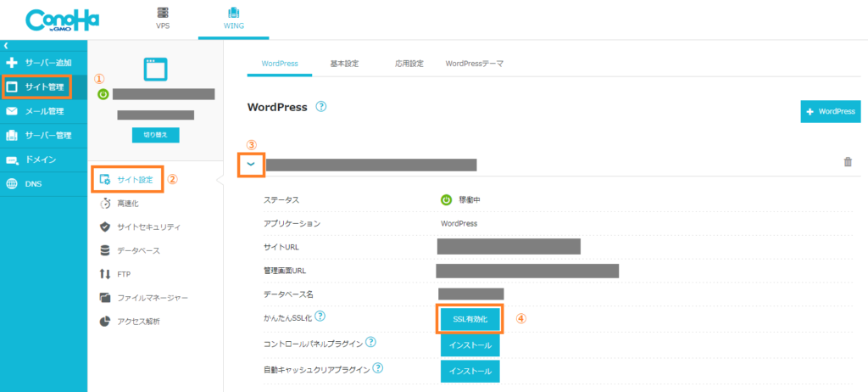
Task: Open メール管理 in the sidebar
Action: coord(44,111)
